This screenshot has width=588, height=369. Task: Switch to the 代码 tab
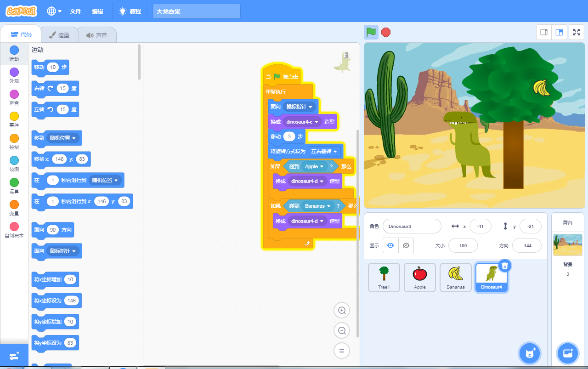pyautogui.click(x=21, y=34)
